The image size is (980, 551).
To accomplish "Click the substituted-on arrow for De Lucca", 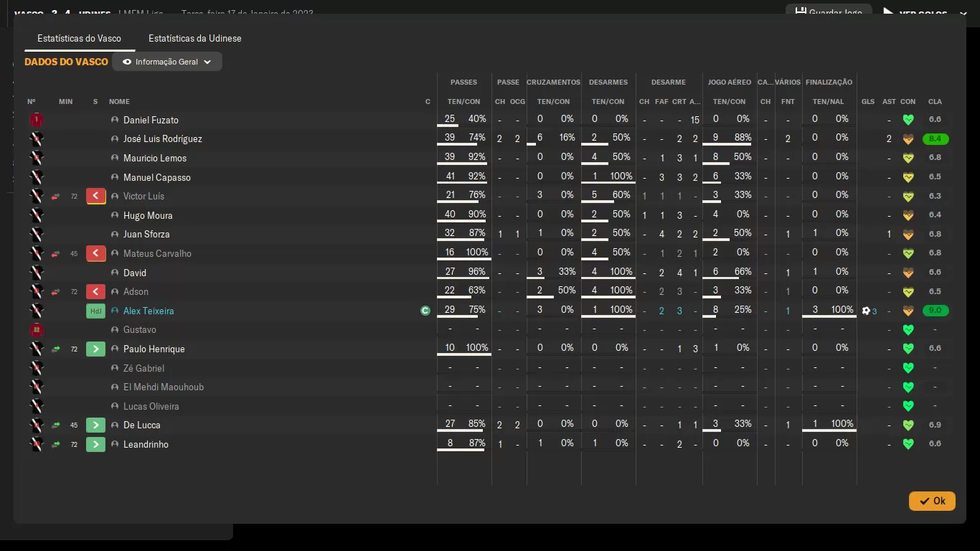I will (96, 425).
